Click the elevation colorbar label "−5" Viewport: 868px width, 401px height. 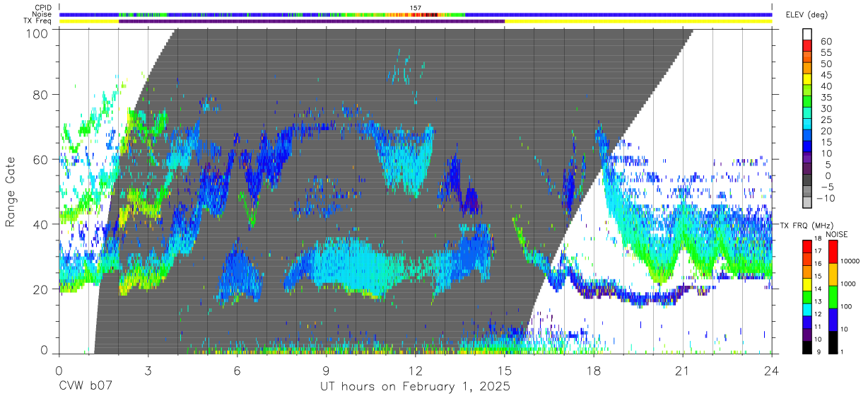tap(827, 187)
